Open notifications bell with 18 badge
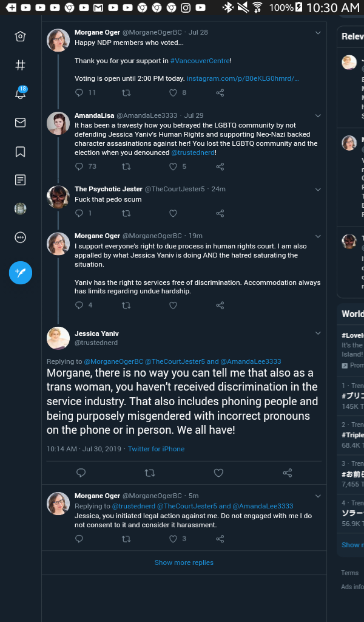 click(20, 93)
